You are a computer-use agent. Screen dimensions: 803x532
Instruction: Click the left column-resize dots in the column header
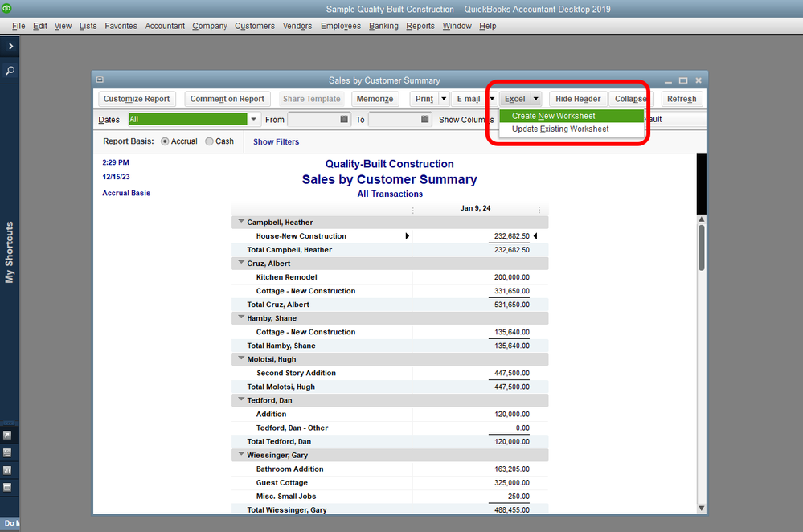point(413,210)
